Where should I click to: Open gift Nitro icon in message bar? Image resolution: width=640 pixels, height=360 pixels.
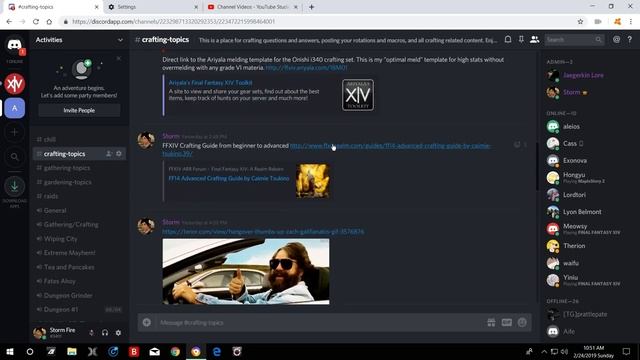[491, 322]
